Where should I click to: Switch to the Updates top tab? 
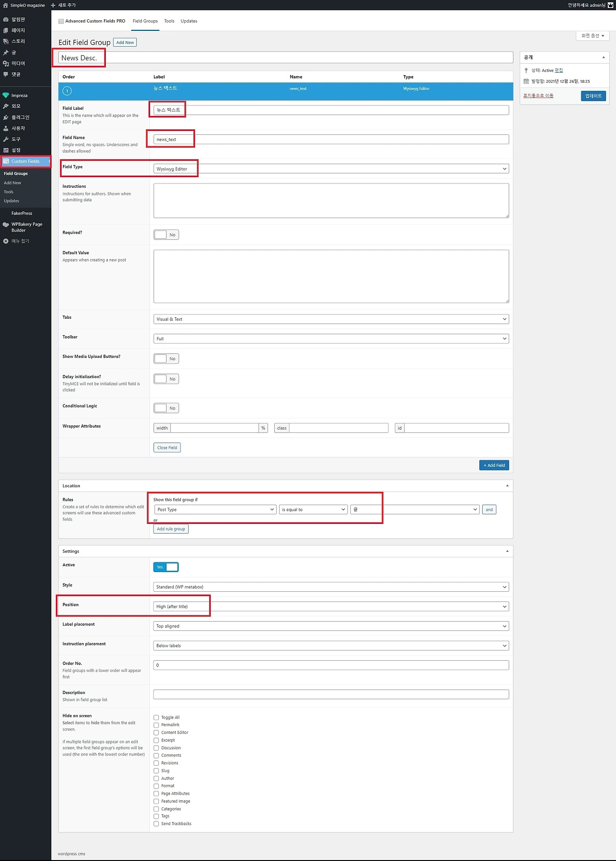[189, 21]
